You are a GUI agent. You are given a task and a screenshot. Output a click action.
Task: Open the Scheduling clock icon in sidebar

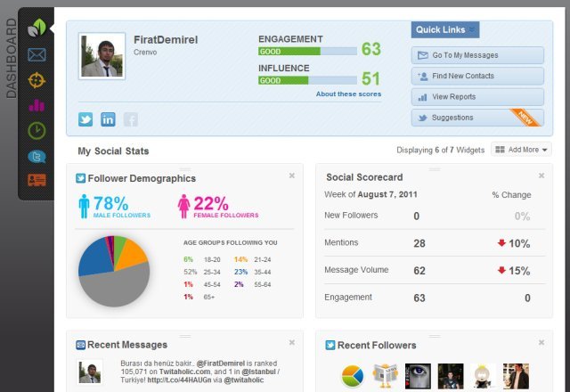(x=37, y=131)
